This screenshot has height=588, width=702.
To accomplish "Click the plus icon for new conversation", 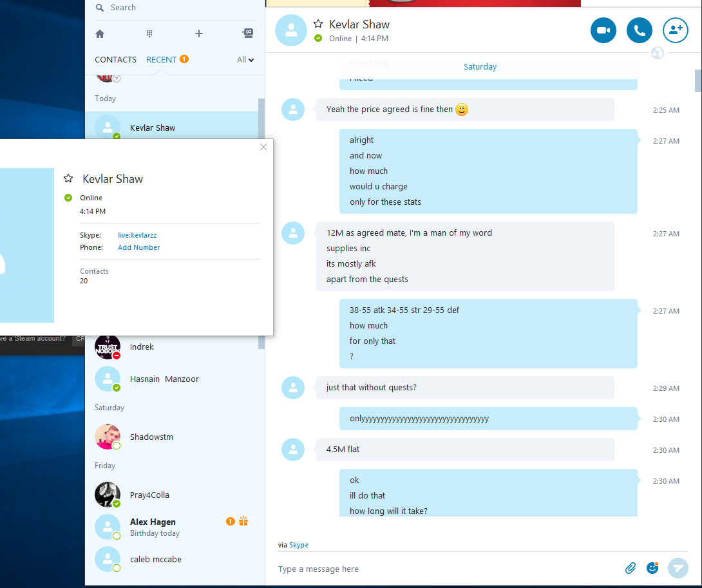I will pos(199,33).
